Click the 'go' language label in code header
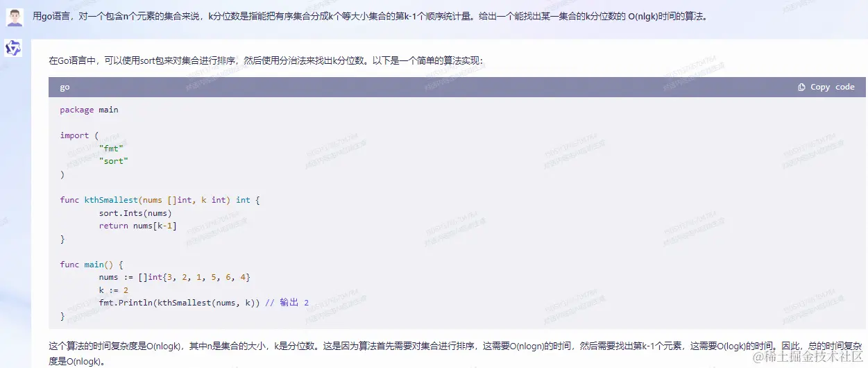The image size is (868, 368). coord(65,87)
